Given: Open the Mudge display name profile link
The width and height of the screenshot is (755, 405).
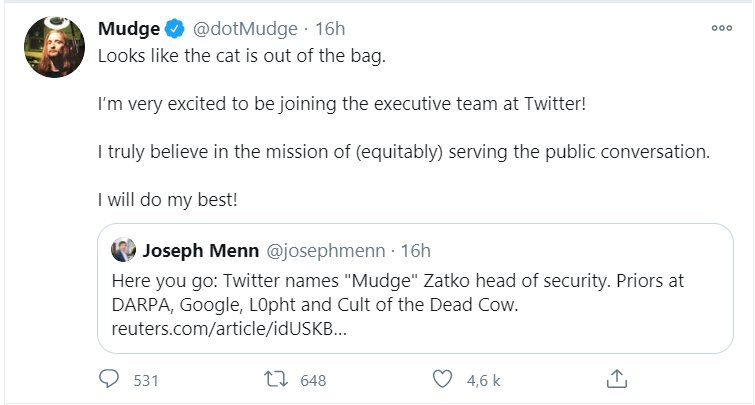Looking at the screenshot, I should [x=126, y=29].
